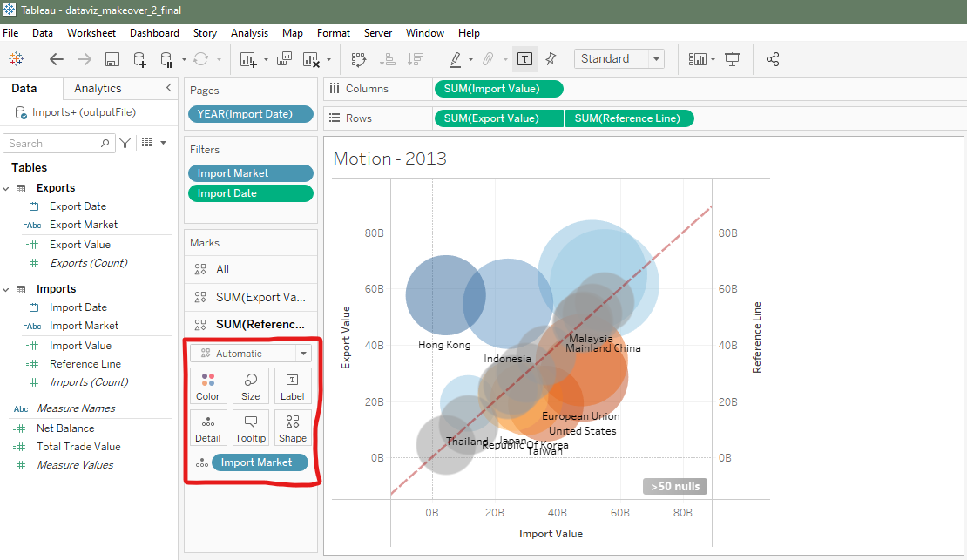Click the Label mark property button
Viewport: 967px width, 560px height.
tap(293, 385)
